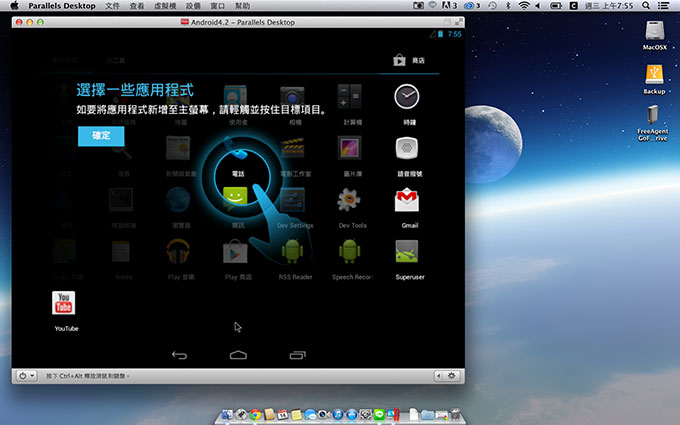
Task: Tap the Android back navigation button
Action: coord(179,355)
